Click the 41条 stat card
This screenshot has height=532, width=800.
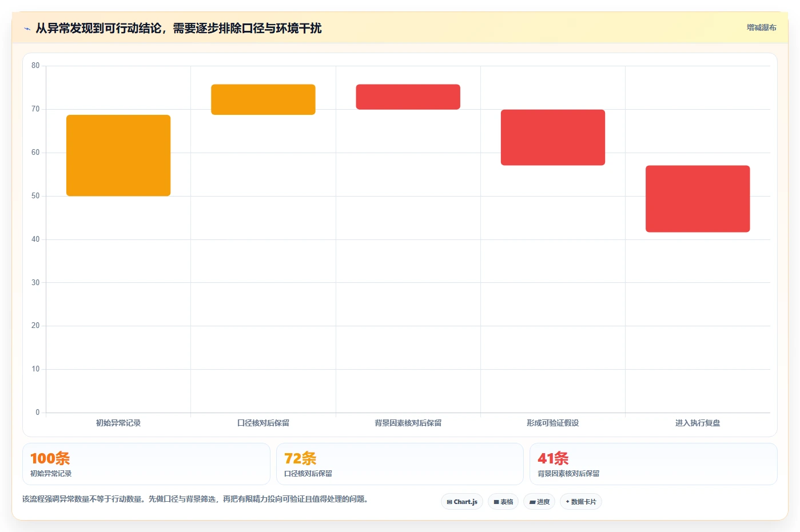click(654, 464)
